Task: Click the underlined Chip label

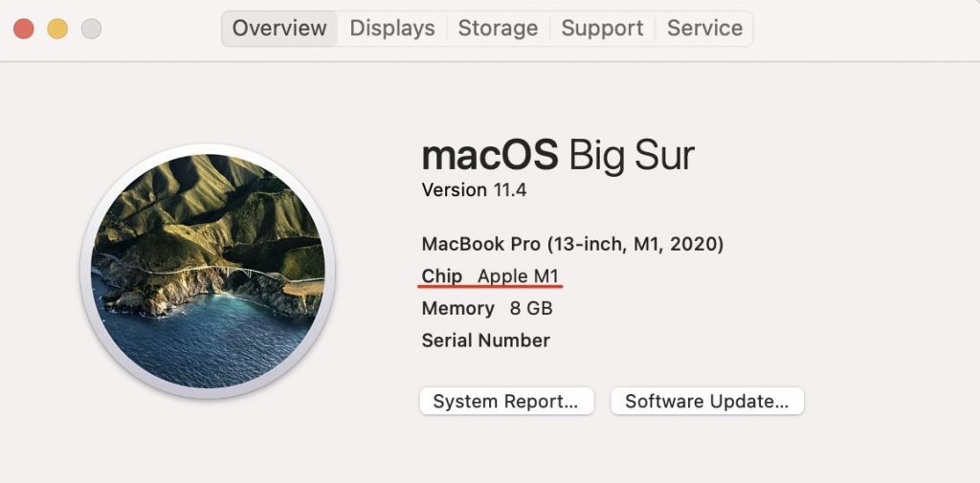Action: (442, 276)
